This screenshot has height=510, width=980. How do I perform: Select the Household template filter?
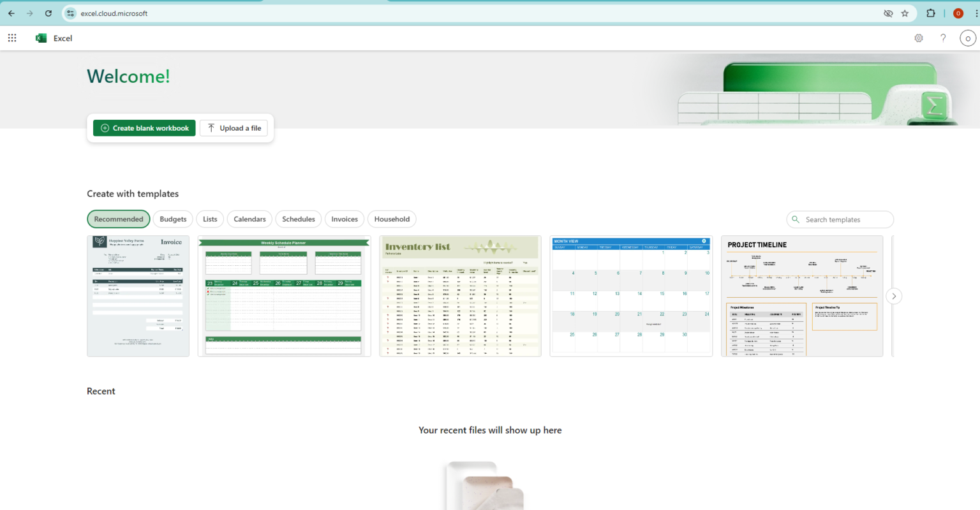coord(392,219)
